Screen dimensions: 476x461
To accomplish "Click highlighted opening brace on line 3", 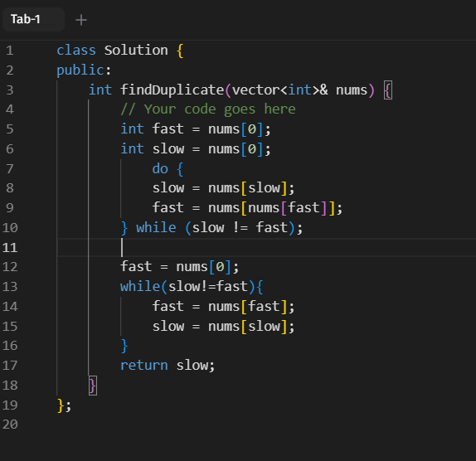I will [388, 90].
